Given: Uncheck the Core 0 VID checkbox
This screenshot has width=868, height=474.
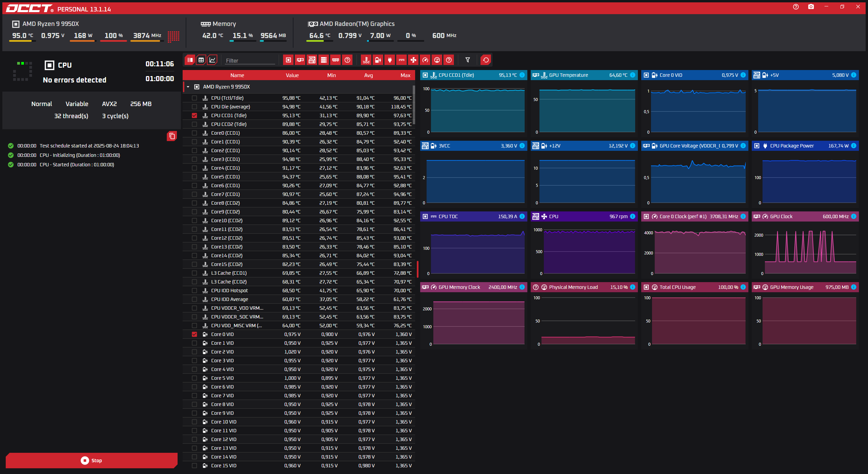Looking at the screenshot, I should pyautogui.click(x=194, y=334).
